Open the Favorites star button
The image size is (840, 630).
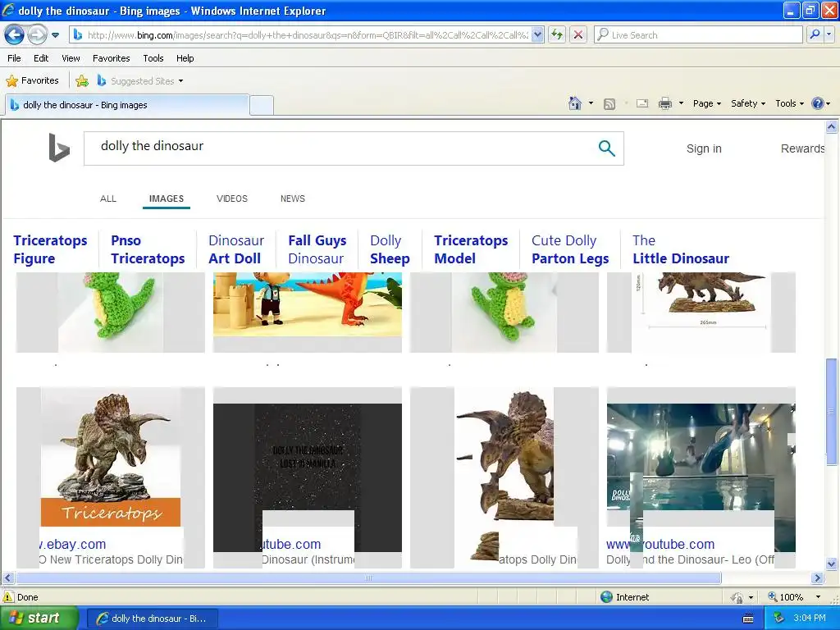pos(32,81)
